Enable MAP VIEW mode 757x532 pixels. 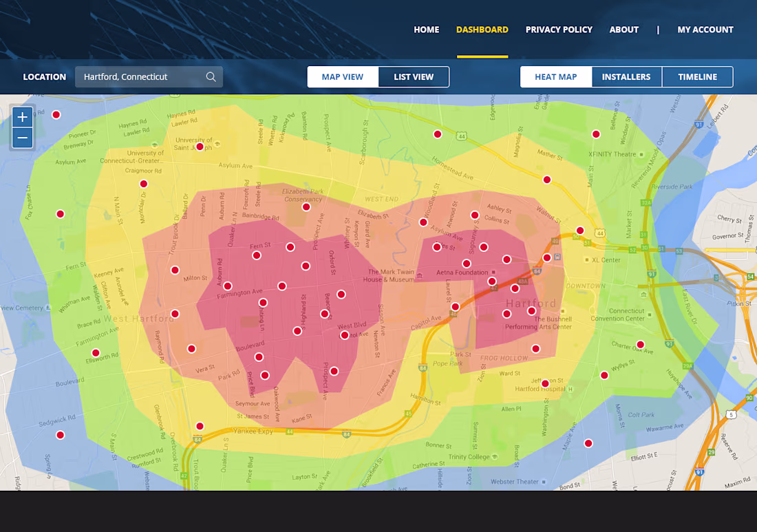tap(343, 76)
